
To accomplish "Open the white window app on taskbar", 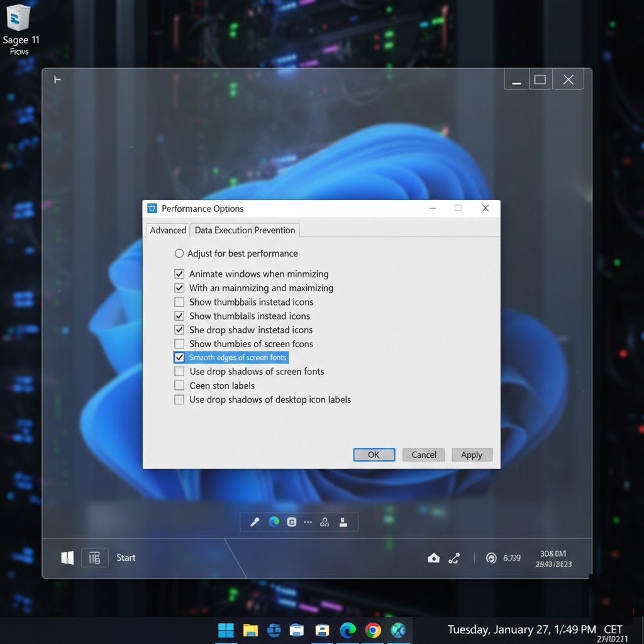I will click(x=297, y=630).
